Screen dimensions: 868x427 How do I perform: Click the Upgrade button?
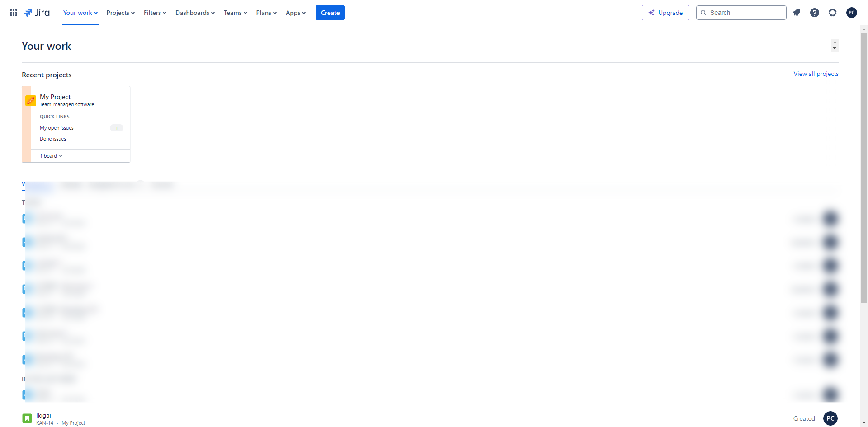pyautogui.click(x=665, y=13)
